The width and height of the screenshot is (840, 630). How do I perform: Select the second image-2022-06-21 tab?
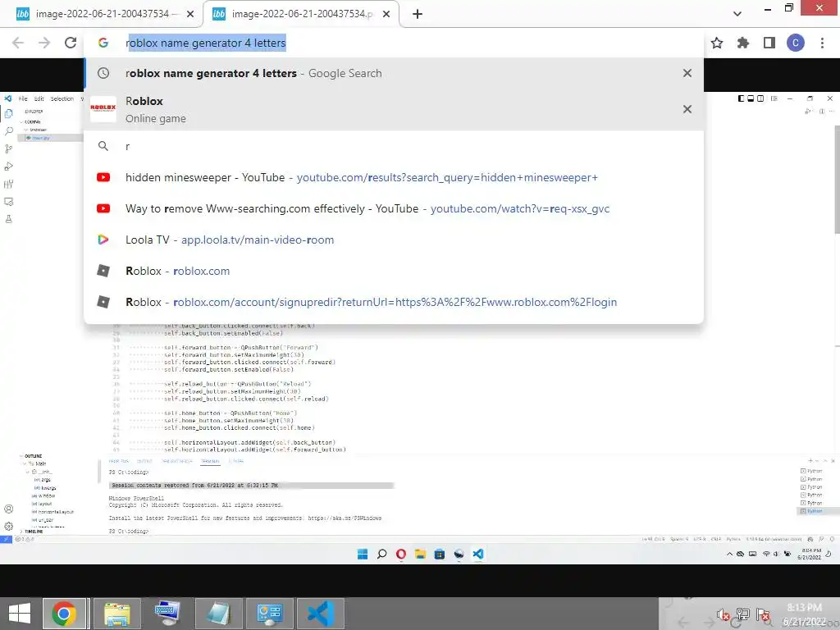point(301,14)
